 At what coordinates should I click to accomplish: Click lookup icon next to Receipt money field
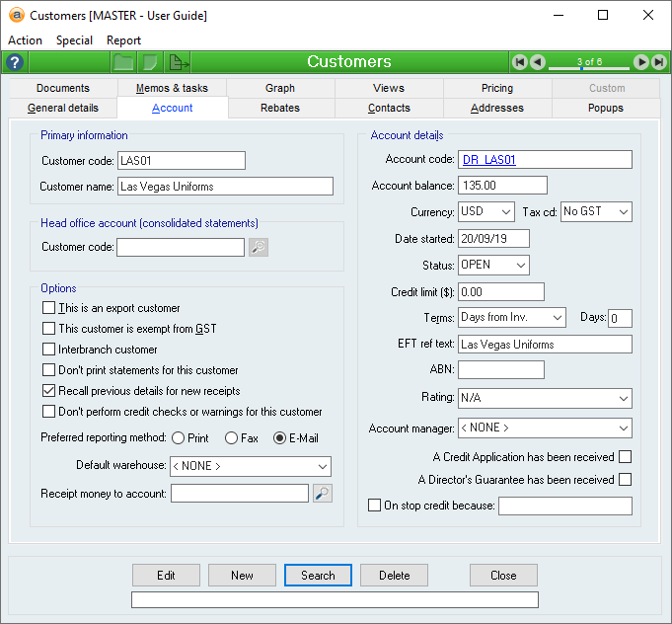click(x=323, y=493)
